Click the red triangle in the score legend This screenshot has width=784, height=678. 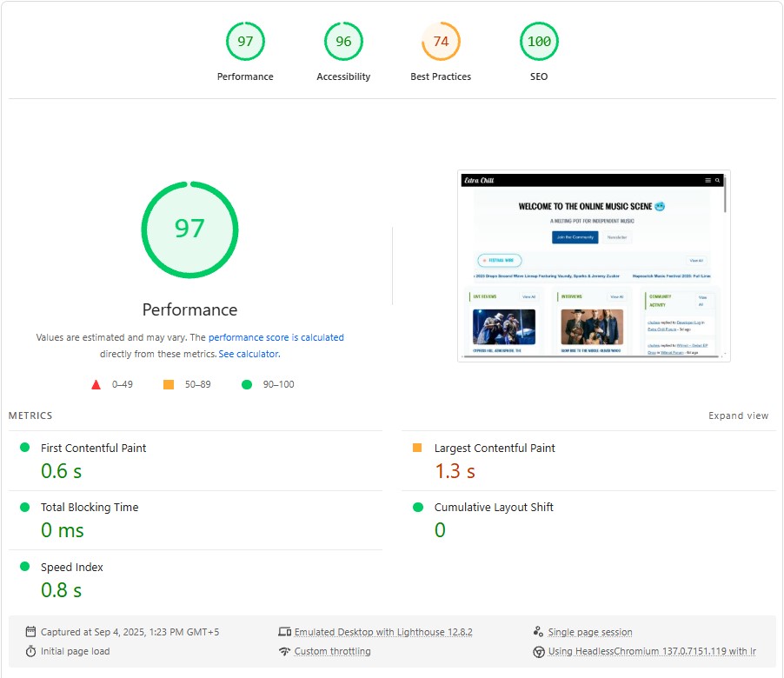pos(96,384)
